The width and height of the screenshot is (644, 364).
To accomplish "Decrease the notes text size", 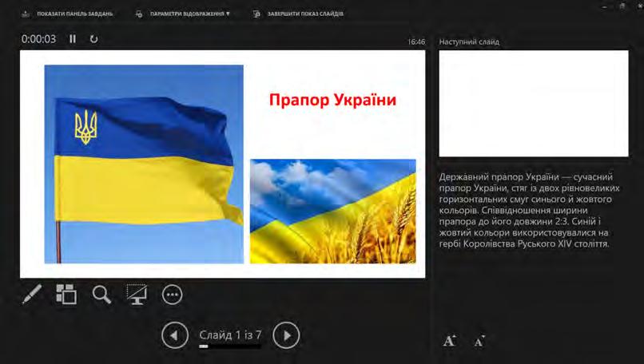I will [x=479, y=341].
